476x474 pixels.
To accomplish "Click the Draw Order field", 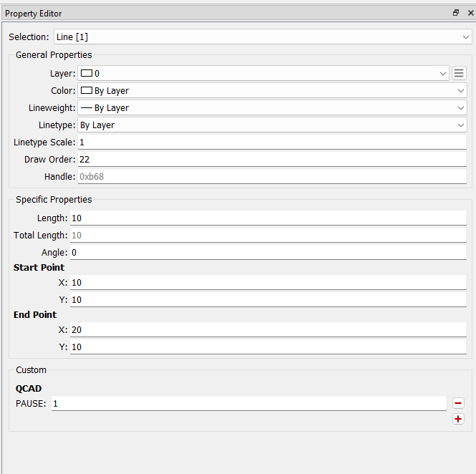I will (x=272, y=159).
